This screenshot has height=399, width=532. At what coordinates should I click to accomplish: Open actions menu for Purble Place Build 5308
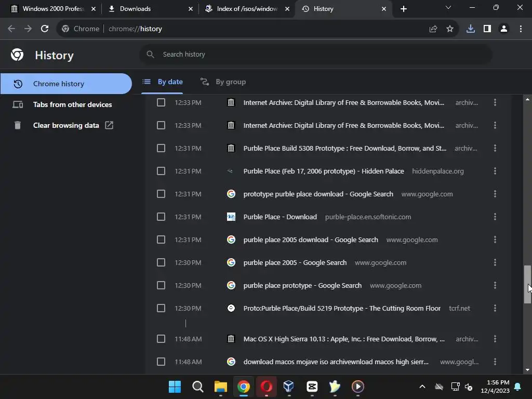pos(495,148)
